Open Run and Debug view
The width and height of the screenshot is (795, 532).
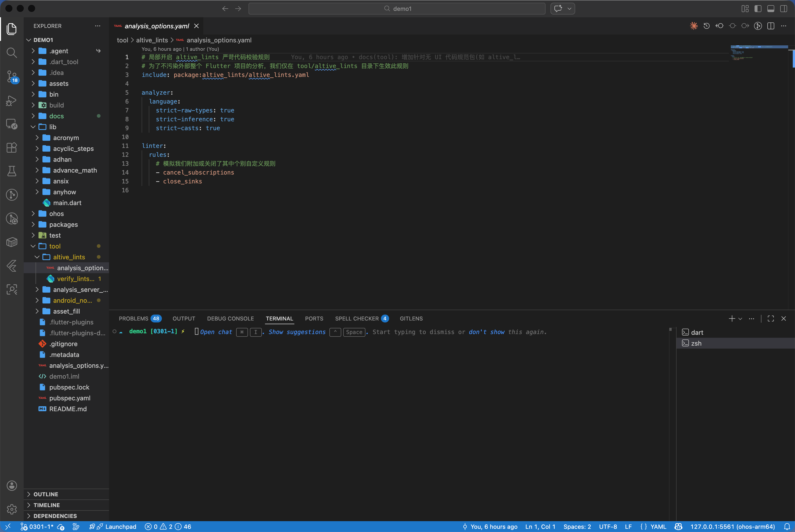12,100
